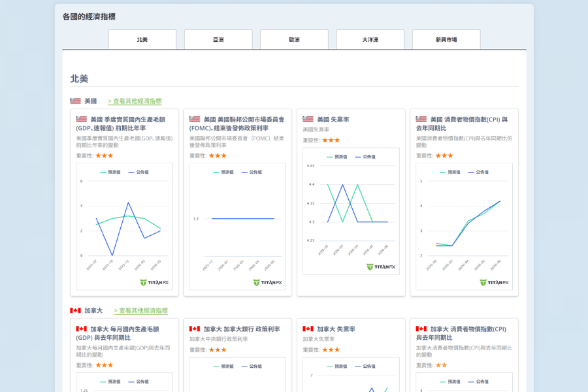
Task: Toggle 預測值 legend in Canada unemployment chart
Action: click(336, 366)
